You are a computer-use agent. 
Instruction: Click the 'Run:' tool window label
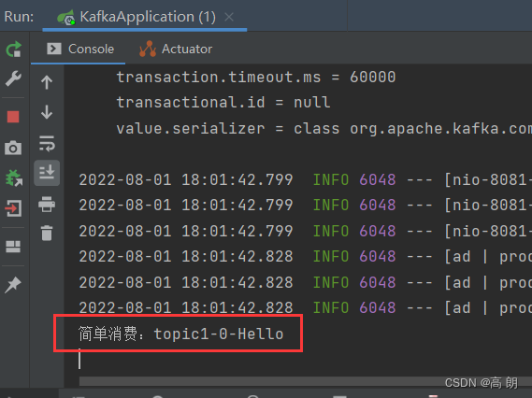click(19, 17)
